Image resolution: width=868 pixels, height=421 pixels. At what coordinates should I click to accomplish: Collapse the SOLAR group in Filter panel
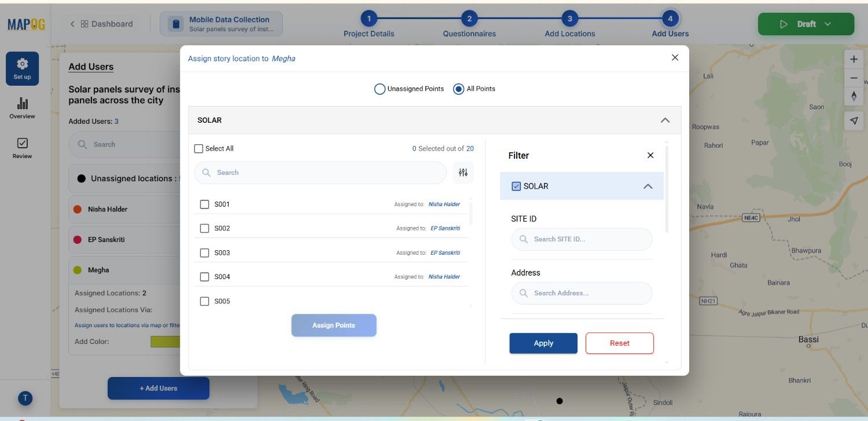point(649,186)
